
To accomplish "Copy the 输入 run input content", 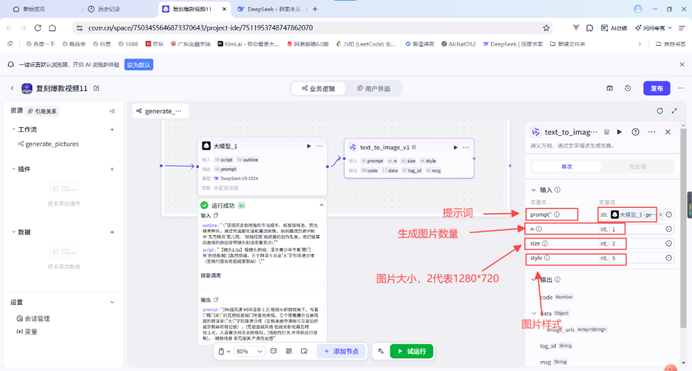I will [216, 215].
